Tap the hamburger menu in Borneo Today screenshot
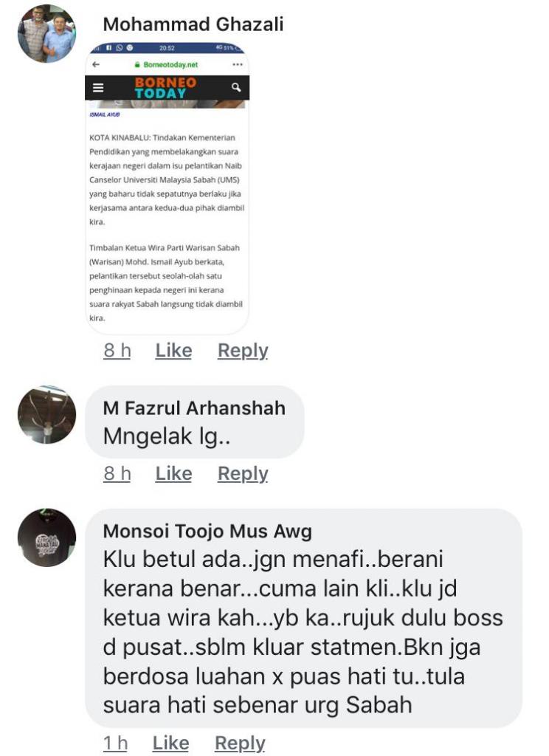Image resolution: width=549 pixels, height=756 pixels. point(98,88)
